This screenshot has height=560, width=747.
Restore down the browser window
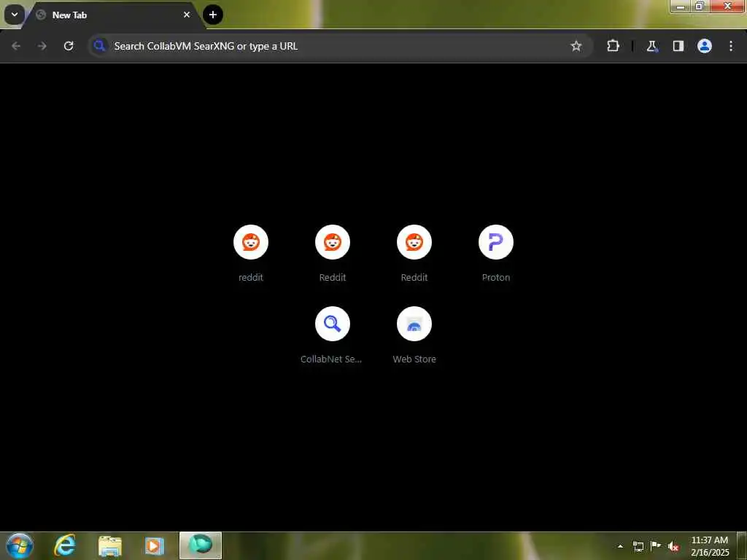pos(700,7)
